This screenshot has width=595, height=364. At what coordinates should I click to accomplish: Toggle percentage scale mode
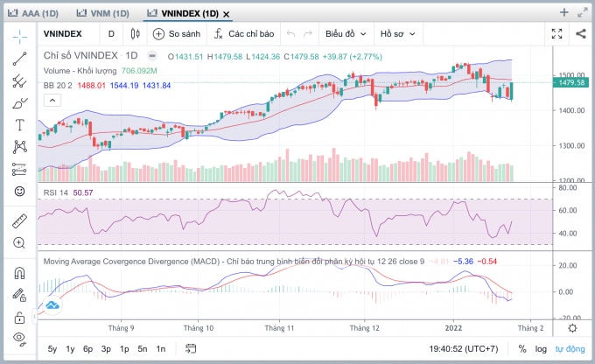click(522, 349)
